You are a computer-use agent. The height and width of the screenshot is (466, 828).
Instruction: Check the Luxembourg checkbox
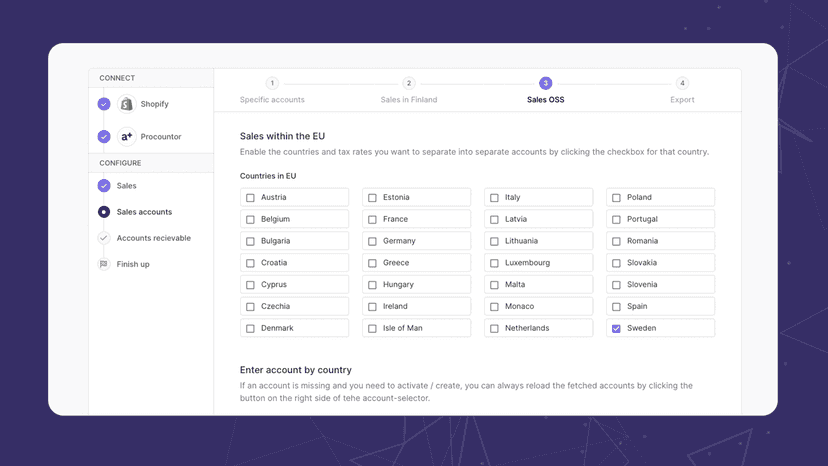(494, 263)
